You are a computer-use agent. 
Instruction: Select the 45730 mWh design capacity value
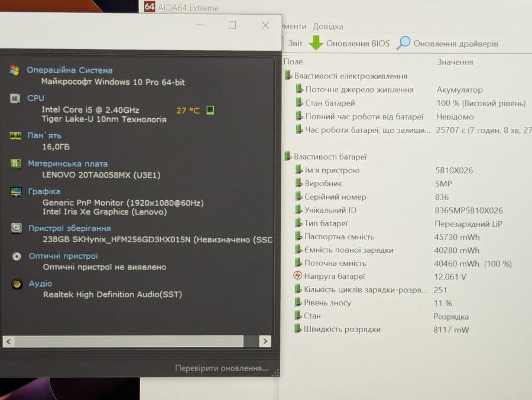point(457,237)
